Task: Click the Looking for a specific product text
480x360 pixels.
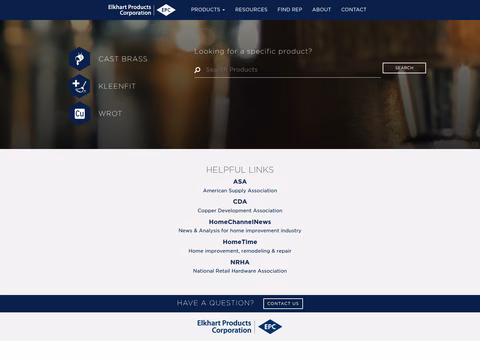Action: [253, 51]
